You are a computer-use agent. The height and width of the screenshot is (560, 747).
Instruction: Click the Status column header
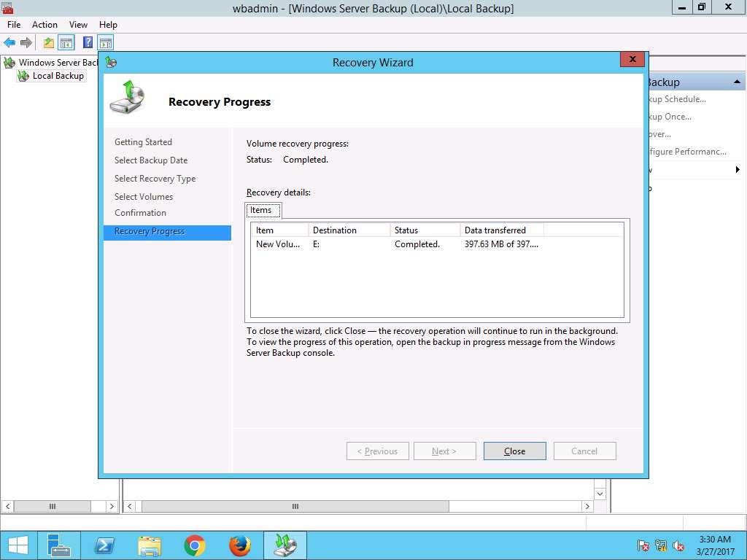click(x=425, y=230)
